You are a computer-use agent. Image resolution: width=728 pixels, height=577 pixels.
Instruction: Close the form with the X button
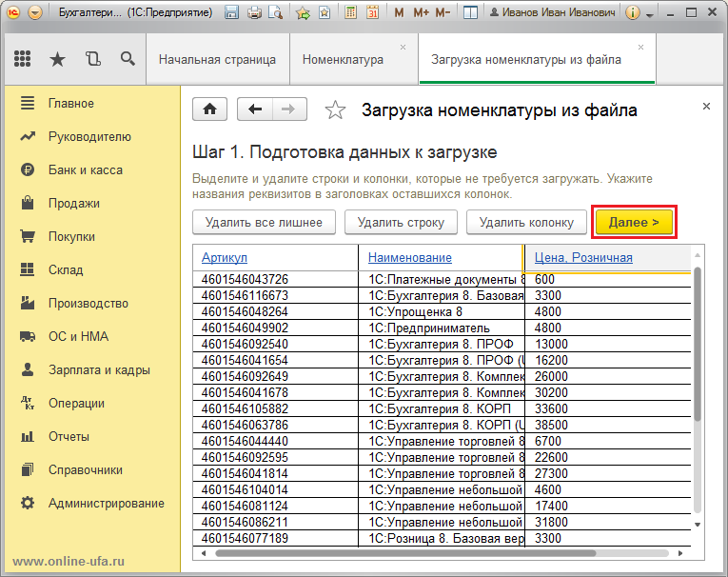click(x=706, y=107)
